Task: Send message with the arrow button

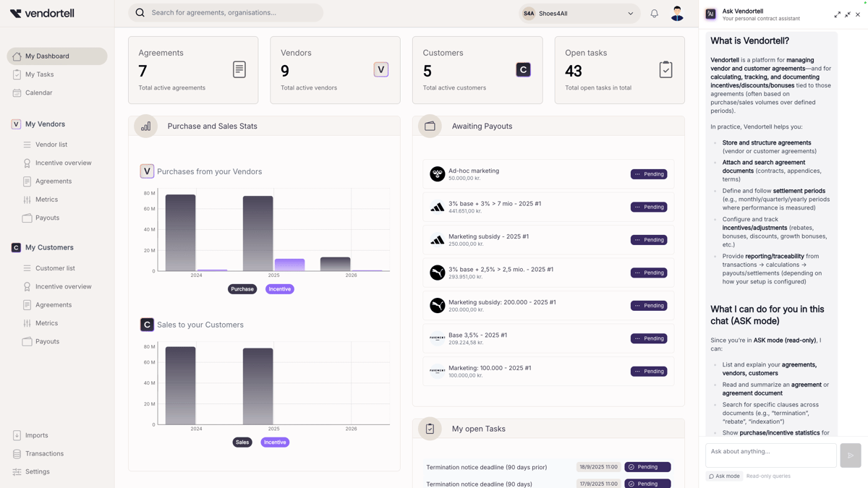Action: point(850,455)
